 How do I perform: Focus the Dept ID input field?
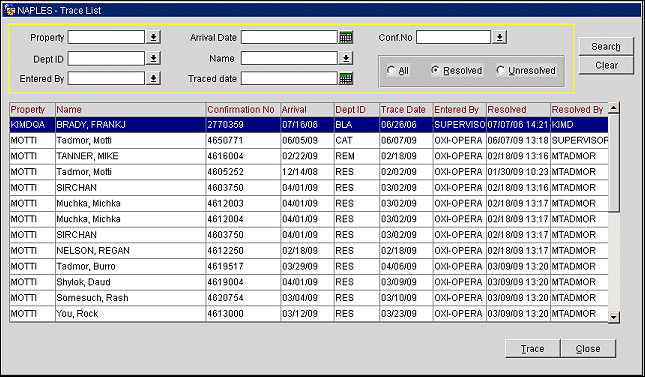coord(106,58)
